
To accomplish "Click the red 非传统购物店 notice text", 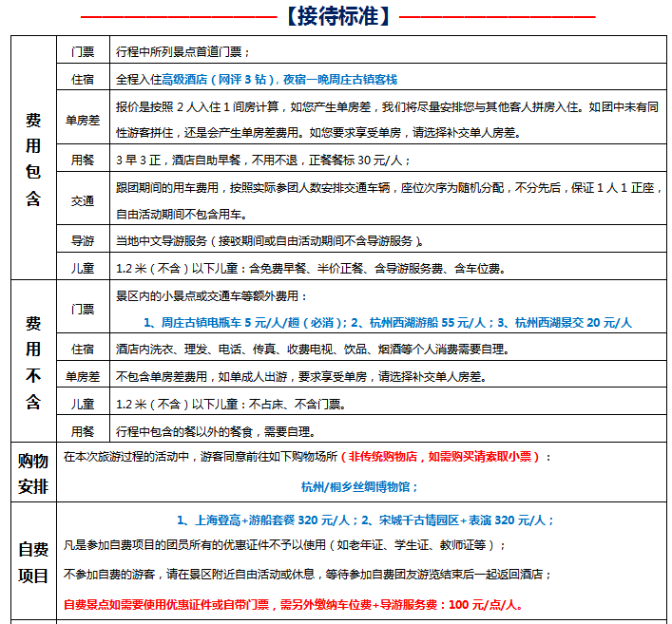I will pos(442,457).
